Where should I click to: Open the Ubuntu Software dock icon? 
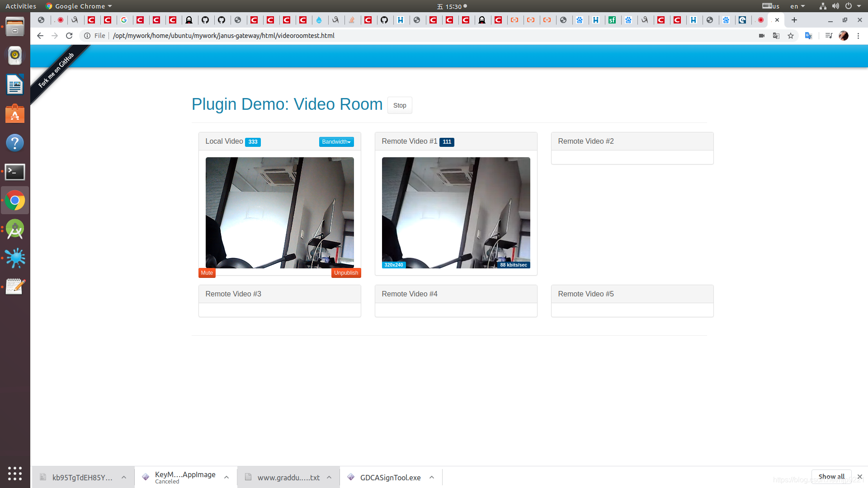click(x=15, y=114)
